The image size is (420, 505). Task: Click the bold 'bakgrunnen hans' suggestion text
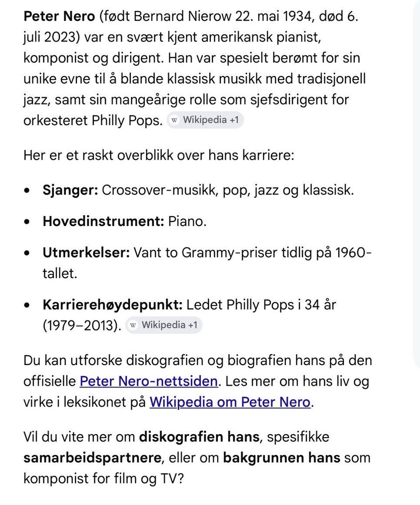(281, 458)
